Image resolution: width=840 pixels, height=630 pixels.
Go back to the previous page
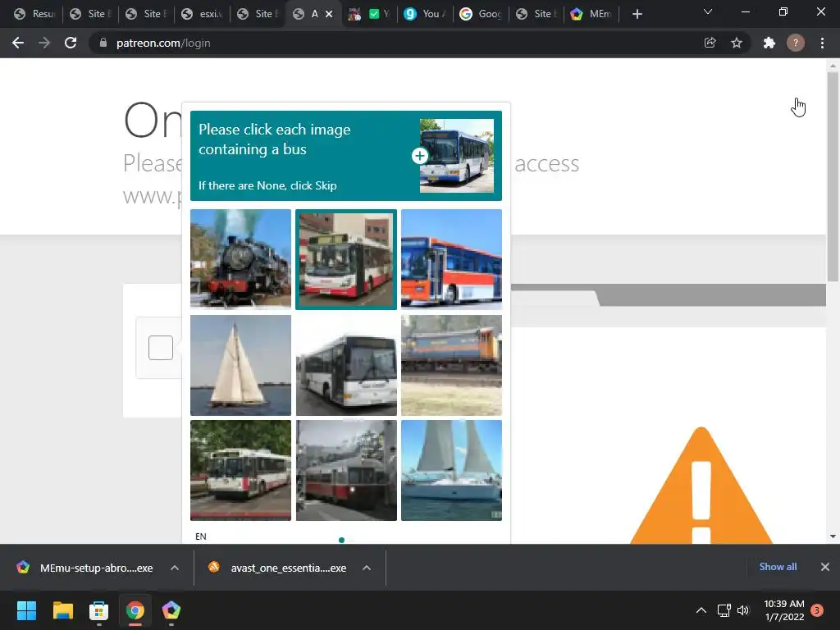click(x=18, y=43)
